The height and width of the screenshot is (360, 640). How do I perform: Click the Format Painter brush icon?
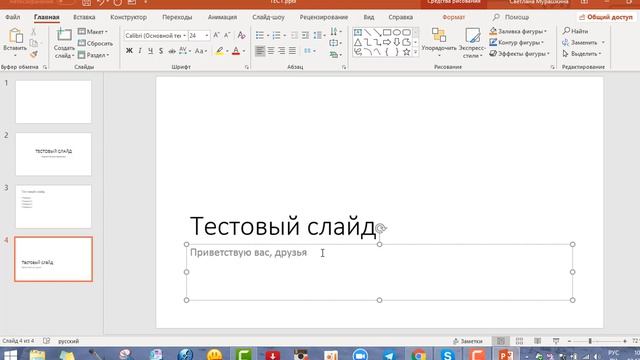(34, 54)
